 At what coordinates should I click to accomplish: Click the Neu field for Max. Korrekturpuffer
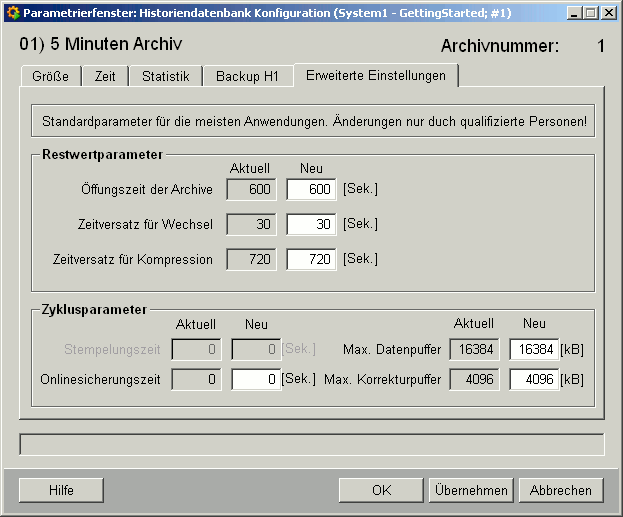(534, 380)
